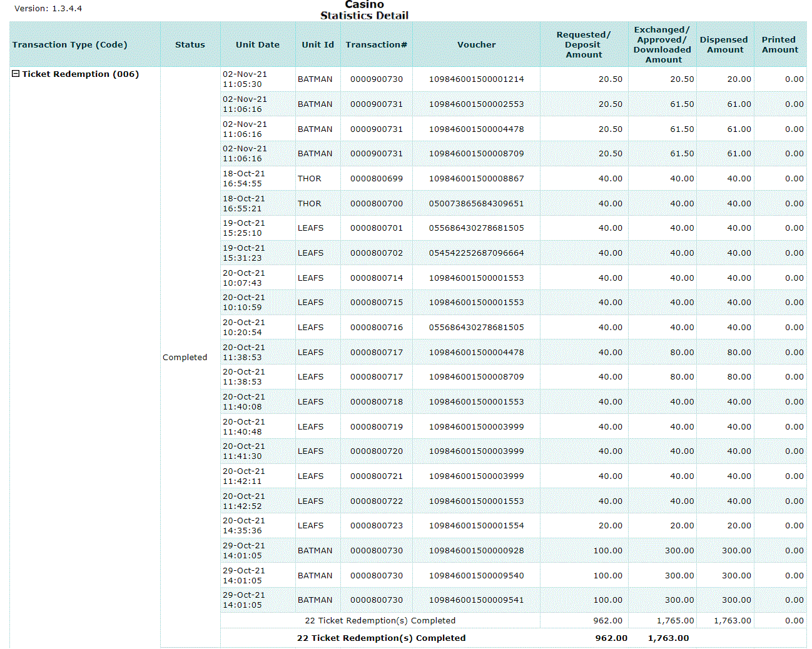The width and height of the screenshot is (812, 649).
Task: Select transaction number 0000800700
Action: click(x=377, y=204)
